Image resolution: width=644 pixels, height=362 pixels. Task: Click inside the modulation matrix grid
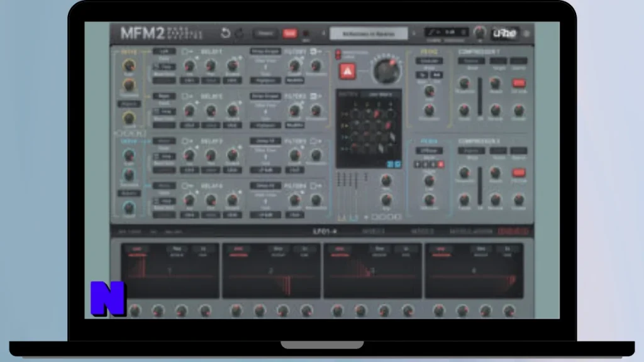[x=369, y=128]
